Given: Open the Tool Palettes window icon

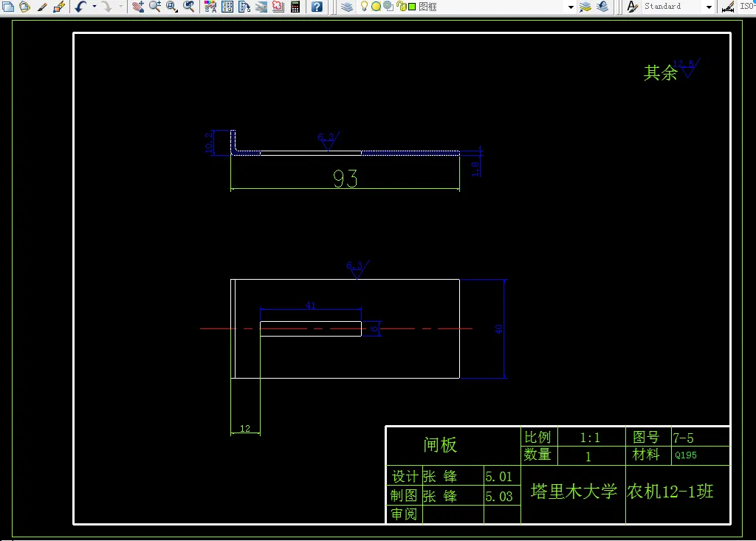Looking at the screenshot, I should coord(244,7).
